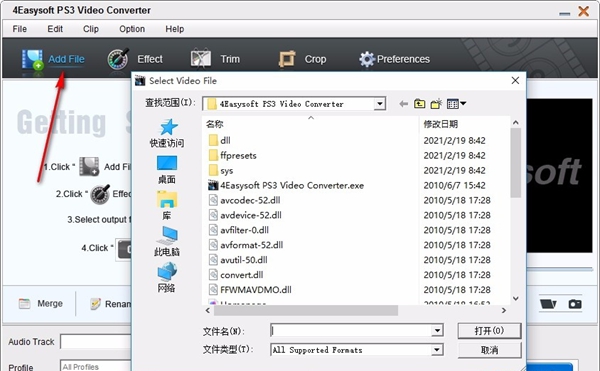Select FFWMAVDMO.dll in the list
Image resolution: width=600 pixels, height=371 pixels.
[250, 290]
